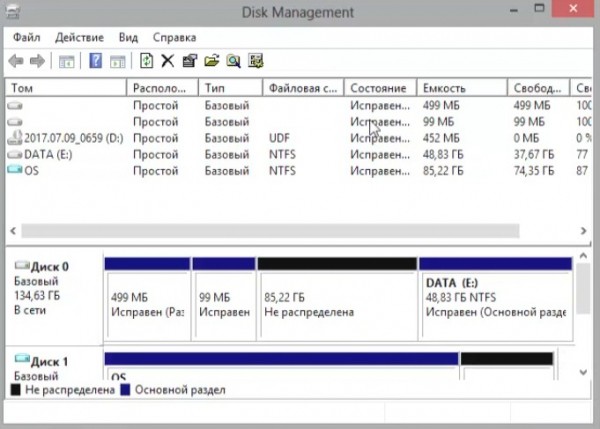Open the Properties toolbar icon

[x=190, y=61]
